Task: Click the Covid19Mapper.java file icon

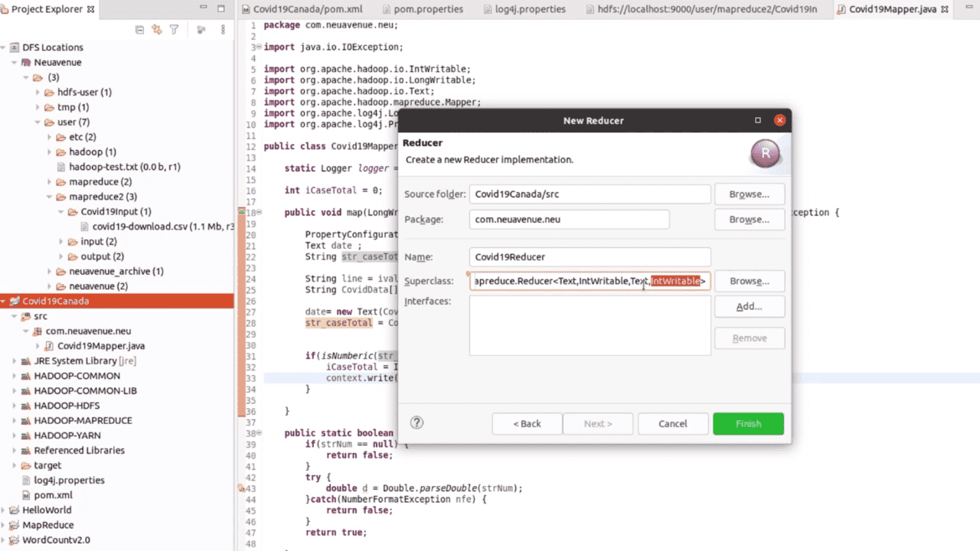Action: (x=50, y=346)
